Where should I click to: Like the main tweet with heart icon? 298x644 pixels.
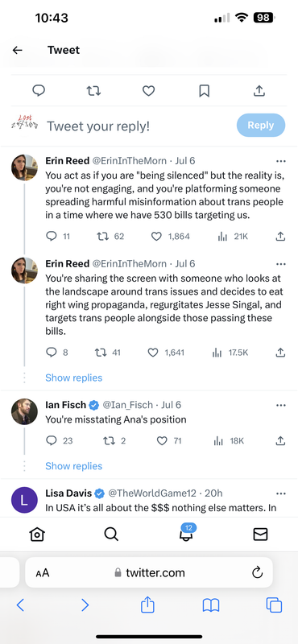148,90
